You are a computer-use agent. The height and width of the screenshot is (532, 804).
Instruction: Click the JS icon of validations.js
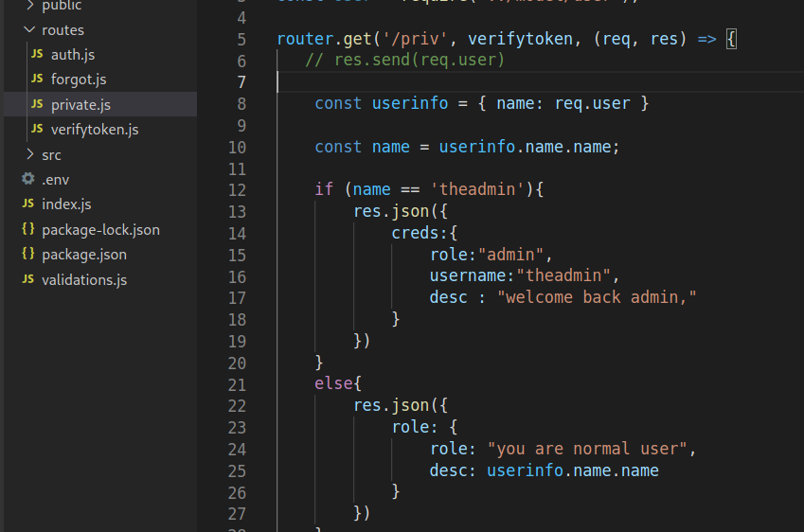coord(27,279)
